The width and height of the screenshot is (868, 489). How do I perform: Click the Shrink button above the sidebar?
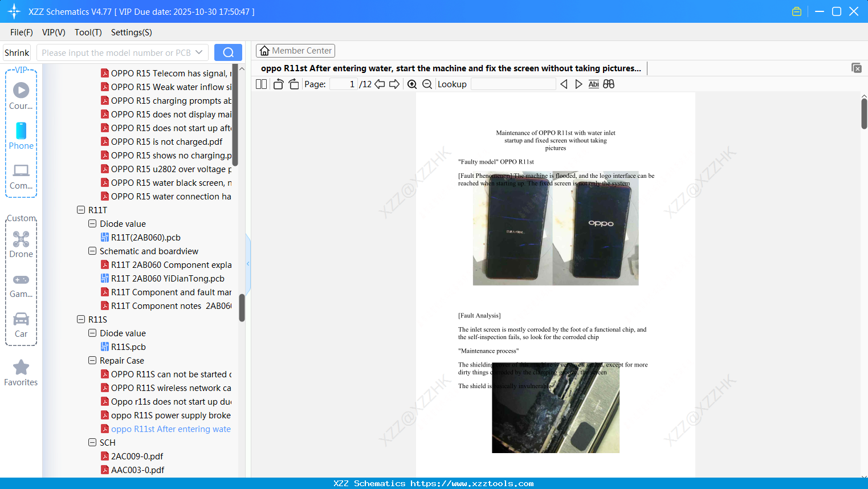[x=16, y=52]
